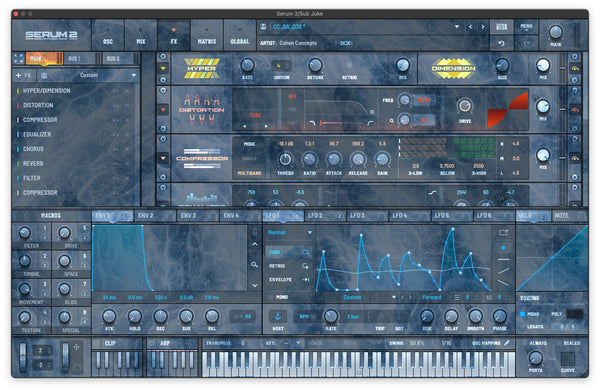Select CHORUS in the FX list

(33, 149)
